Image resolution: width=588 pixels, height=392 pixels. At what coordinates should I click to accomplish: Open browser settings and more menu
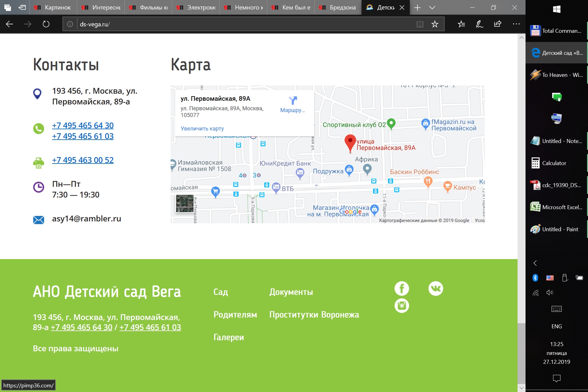tap(516, 24)
